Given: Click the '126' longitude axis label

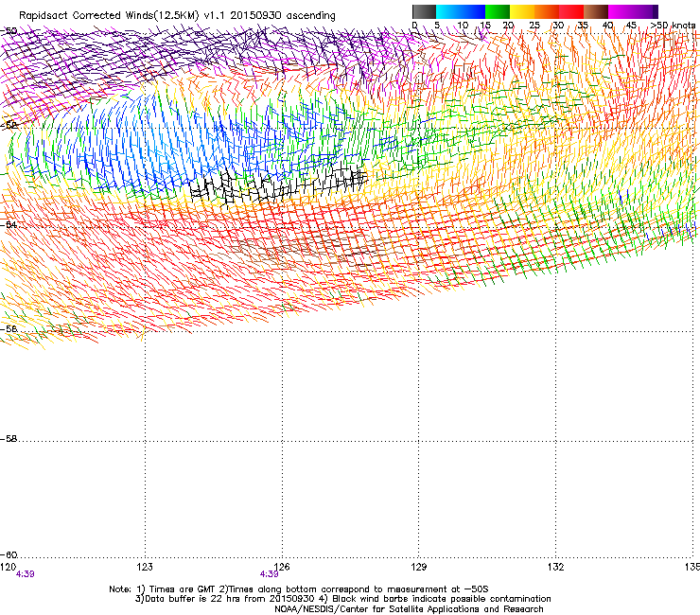Looking at the screenshot, I should pyautogui.click(x=282, y=567).
